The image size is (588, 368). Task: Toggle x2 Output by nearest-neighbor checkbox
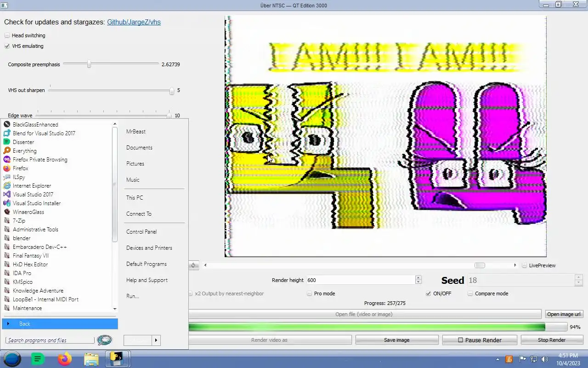(x=191, y=293)
